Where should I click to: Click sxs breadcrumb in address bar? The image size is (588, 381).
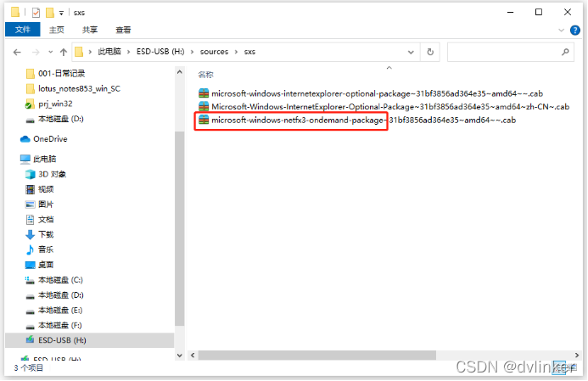click(x=249, y=52)
